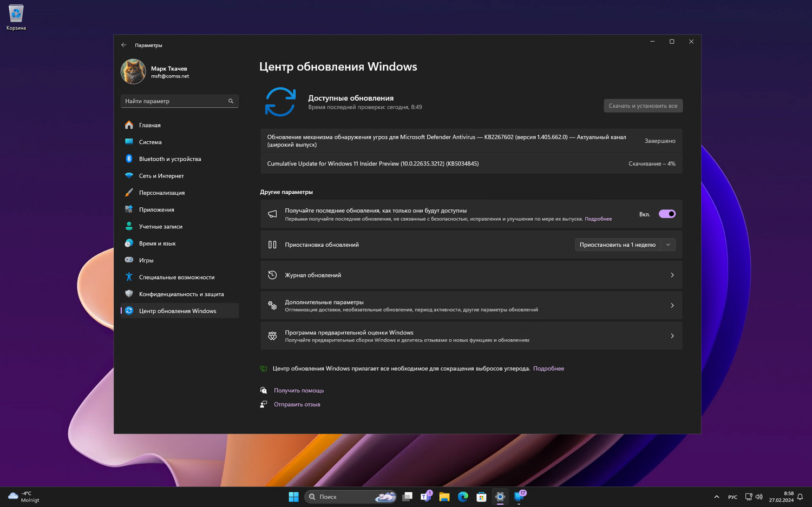
Task: Click the search magnifier icon in Найти параметр
Action: click(231, 101)
